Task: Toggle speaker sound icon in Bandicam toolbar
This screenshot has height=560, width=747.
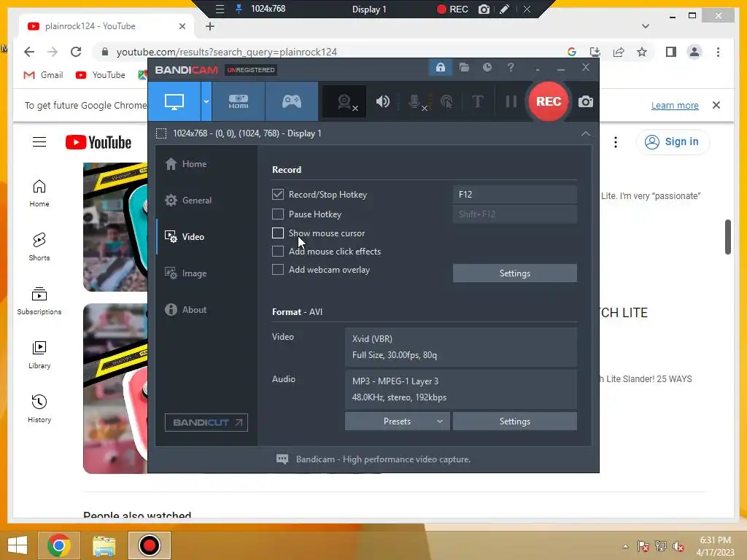Action: tap(382, 101)
